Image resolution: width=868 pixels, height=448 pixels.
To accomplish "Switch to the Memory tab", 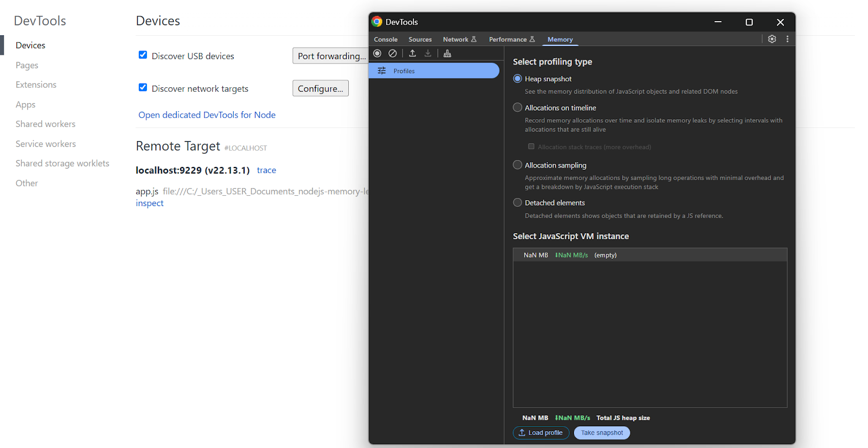I will pos(560,39).
